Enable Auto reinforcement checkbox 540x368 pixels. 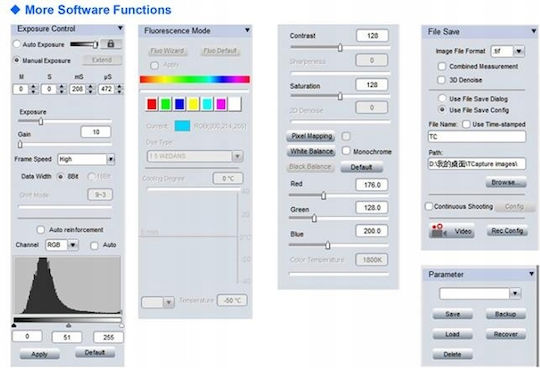coord(41,230)
